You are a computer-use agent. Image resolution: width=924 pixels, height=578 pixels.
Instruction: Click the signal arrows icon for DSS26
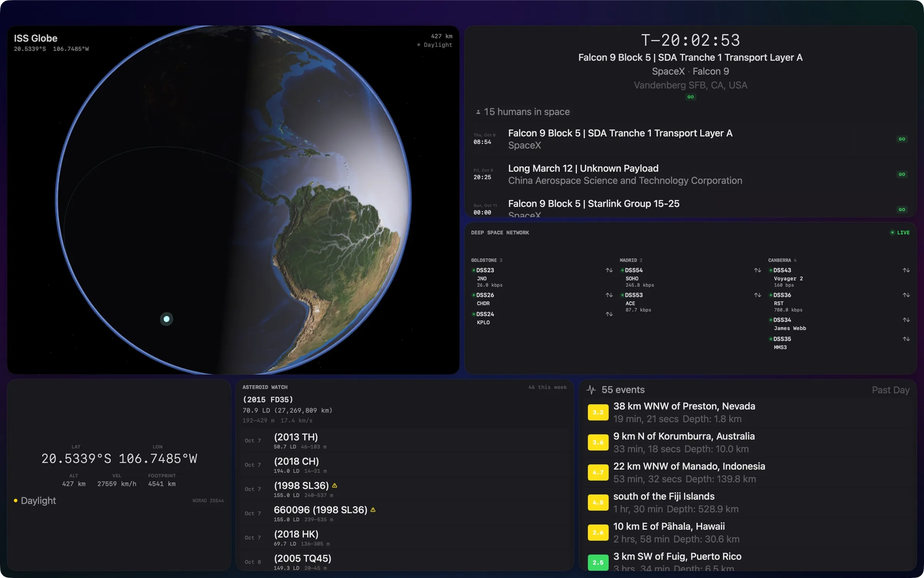point(609,295)
